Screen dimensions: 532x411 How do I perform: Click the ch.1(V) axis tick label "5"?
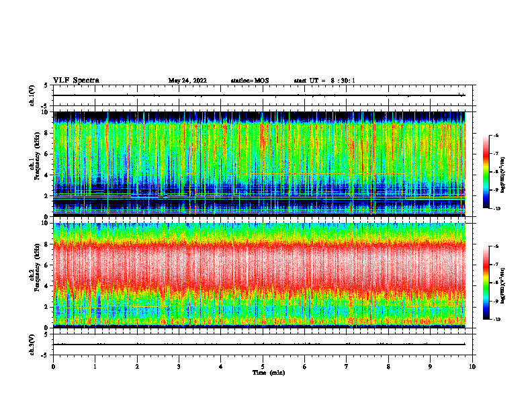pos(46,85)
